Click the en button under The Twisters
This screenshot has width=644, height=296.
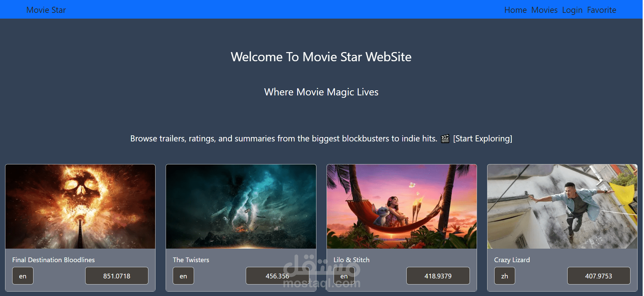tap(183, 276)
